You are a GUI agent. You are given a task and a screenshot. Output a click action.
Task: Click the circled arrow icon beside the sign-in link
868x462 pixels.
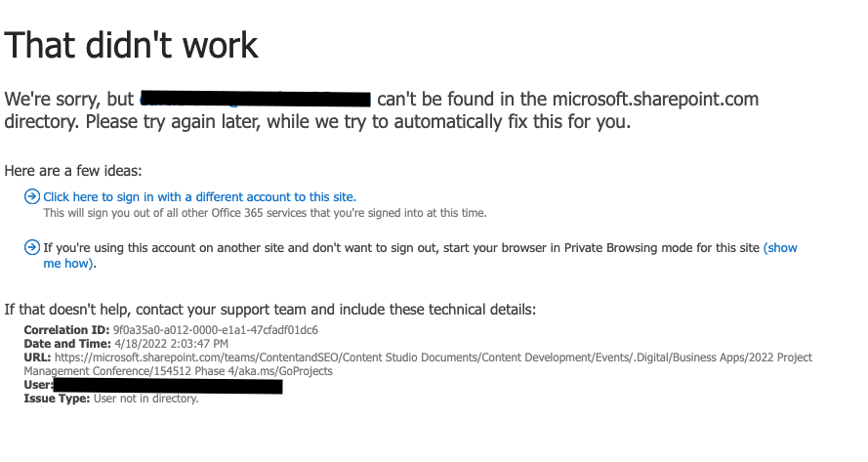32,196
